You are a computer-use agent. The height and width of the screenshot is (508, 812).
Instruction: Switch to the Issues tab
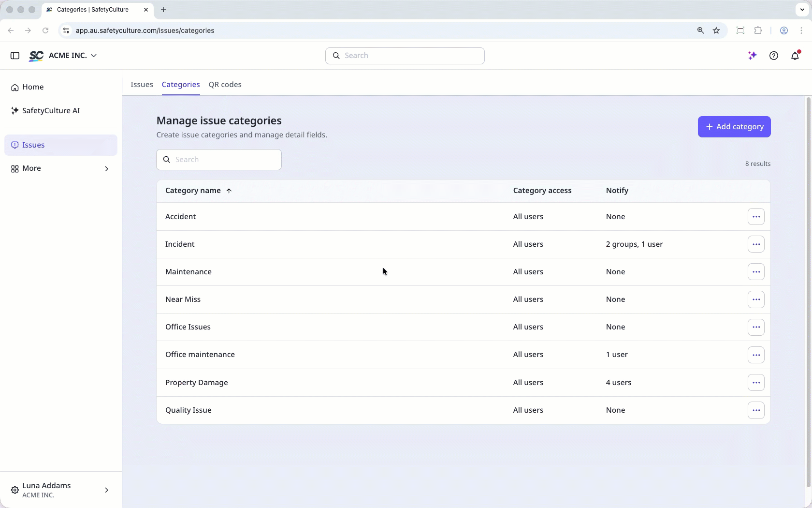[142, 85]
